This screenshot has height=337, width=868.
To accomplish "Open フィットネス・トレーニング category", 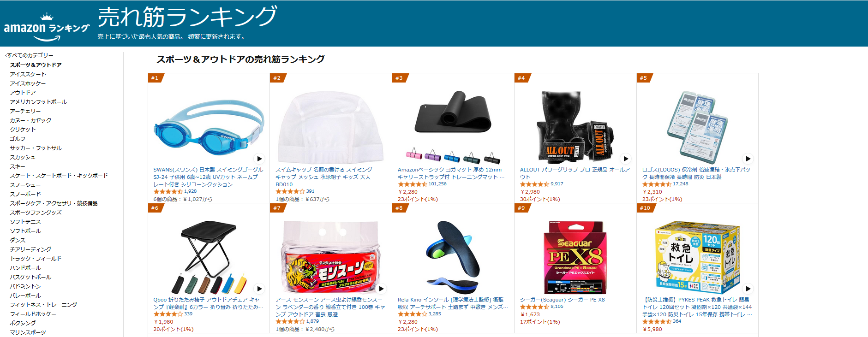I will (x=43, y=305).
